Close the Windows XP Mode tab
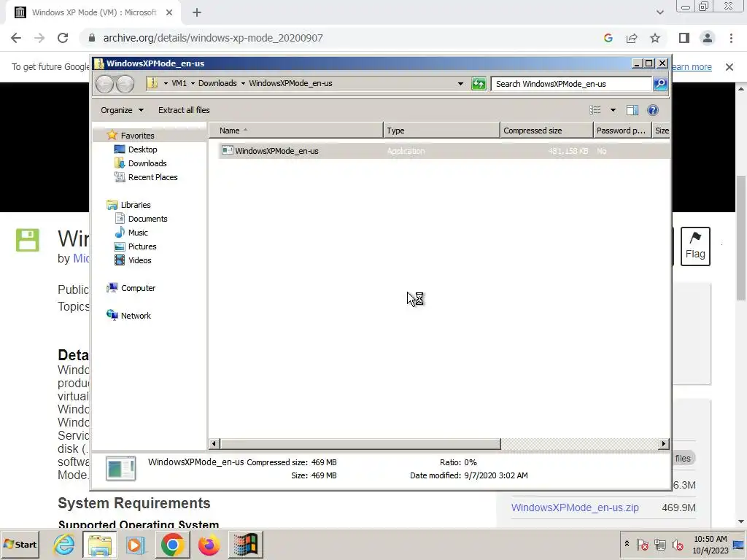The height and width of the screenshot is (560, 747). pyautogui.click(x=169, y=13)
